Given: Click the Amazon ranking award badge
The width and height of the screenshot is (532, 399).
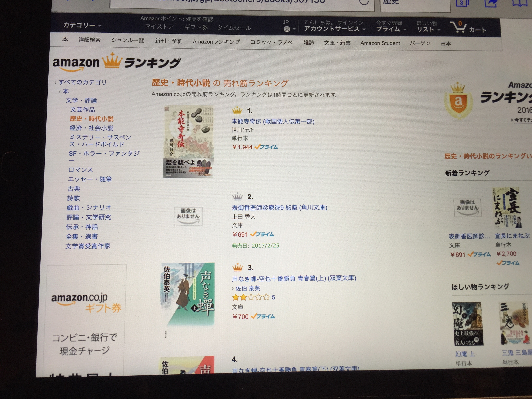Looking at the screenshot, I should tap(458, 101).
